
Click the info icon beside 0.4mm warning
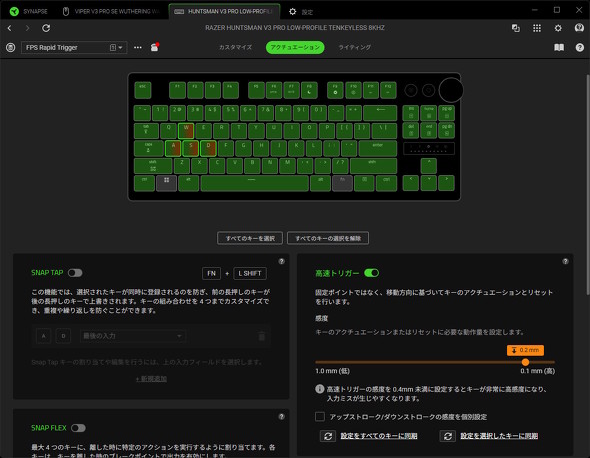[x=319, y=389]
